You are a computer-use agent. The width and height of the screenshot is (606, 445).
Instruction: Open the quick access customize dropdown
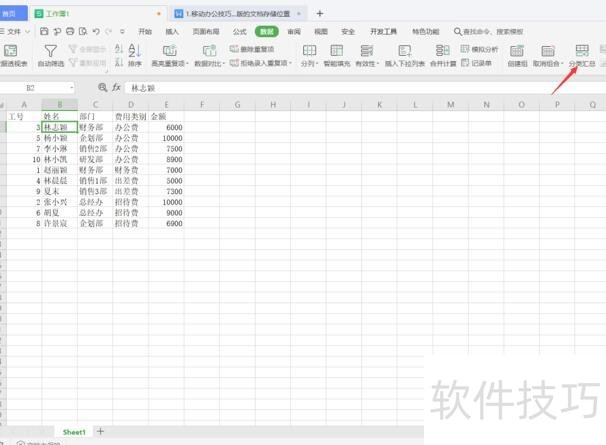click(122, 31)
